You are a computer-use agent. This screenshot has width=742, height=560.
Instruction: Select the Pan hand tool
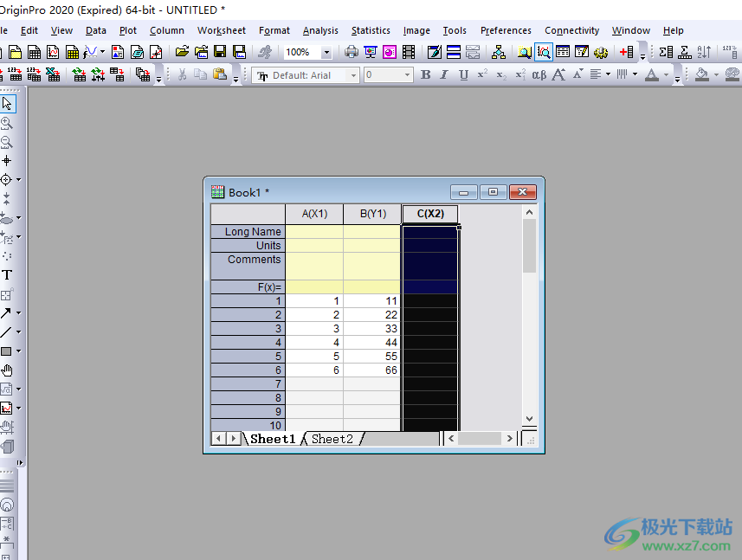7,370
